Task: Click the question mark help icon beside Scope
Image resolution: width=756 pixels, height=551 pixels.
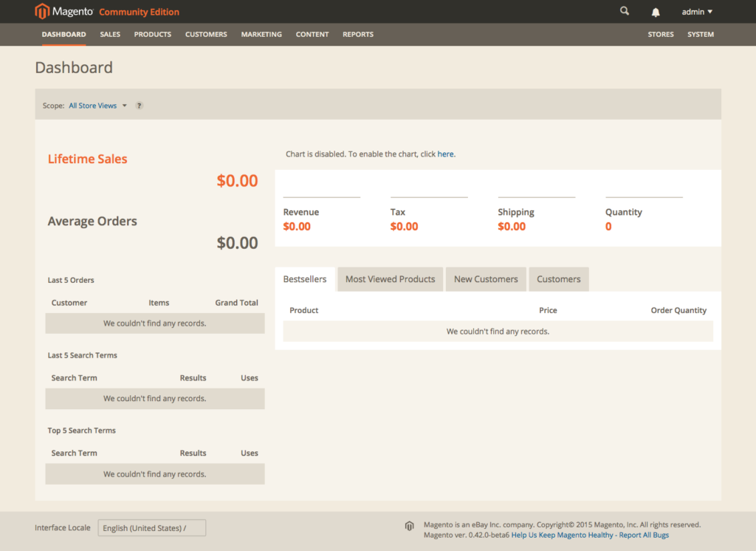Action: coord(139,106)
